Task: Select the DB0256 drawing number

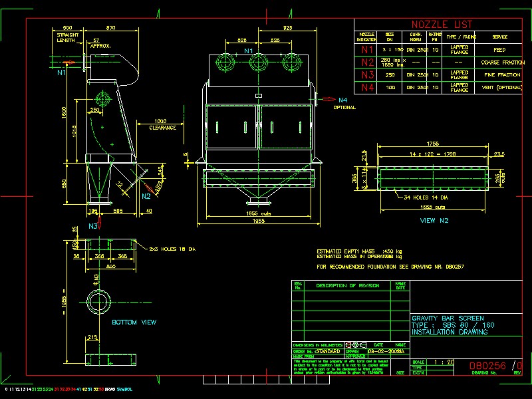Action: click(487, 366)
